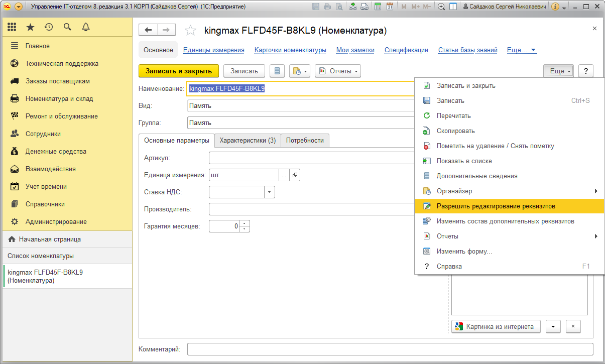Open the Мои заметки link
The height and width of the screenshot is (364, 605).
click(355, 50)
